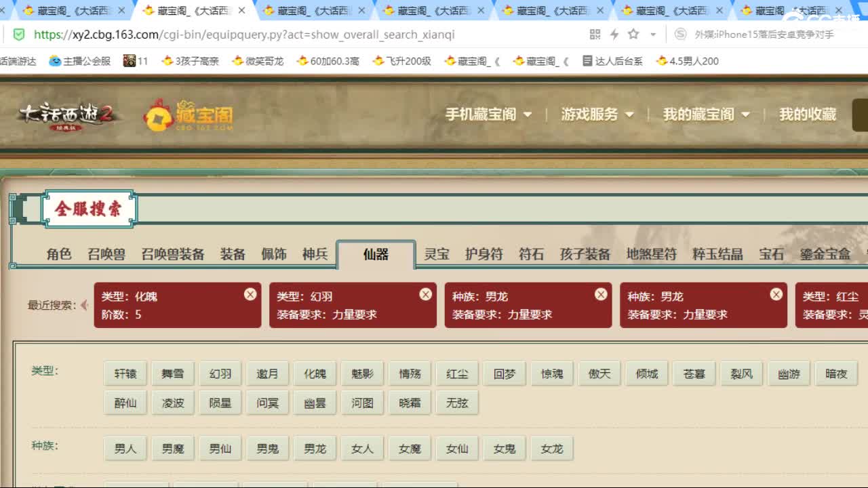The image size is (868, 488).
Task: Open bookmark 主播公会服
Action: [x=80, y=61]
